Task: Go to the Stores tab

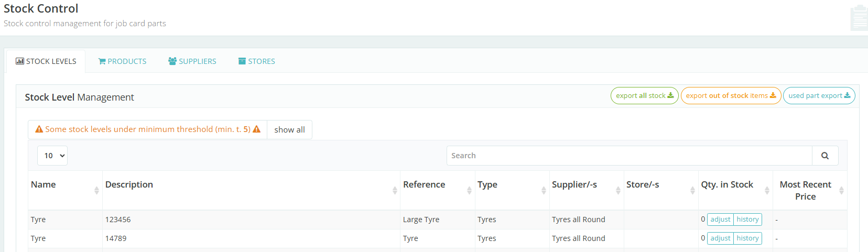Action: pyautogui.click(x=256, y=61)
